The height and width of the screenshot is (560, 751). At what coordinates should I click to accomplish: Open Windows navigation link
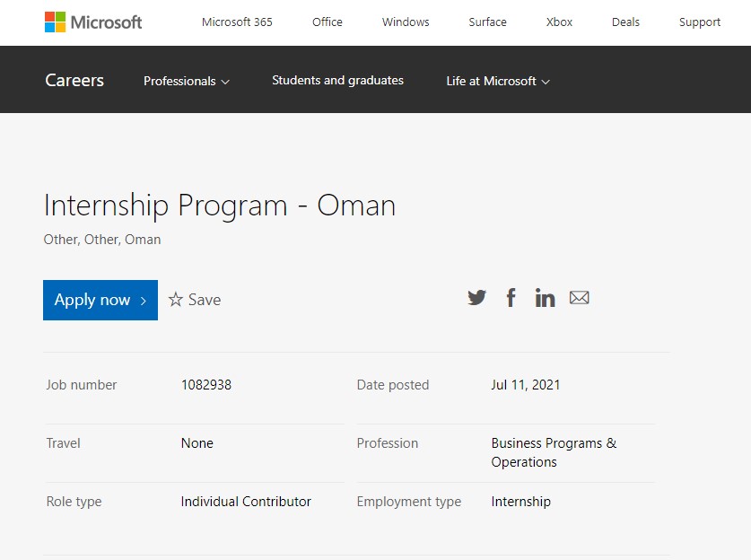406,22
